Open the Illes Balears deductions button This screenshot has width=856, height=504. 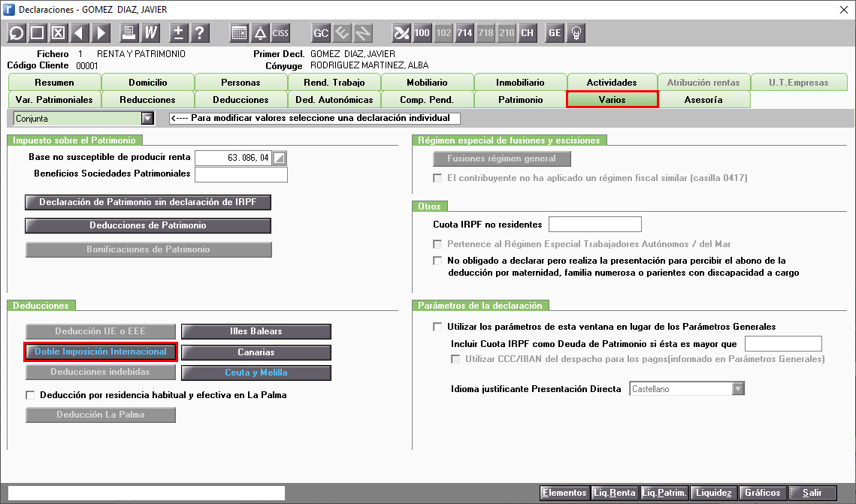click(256, 332)
